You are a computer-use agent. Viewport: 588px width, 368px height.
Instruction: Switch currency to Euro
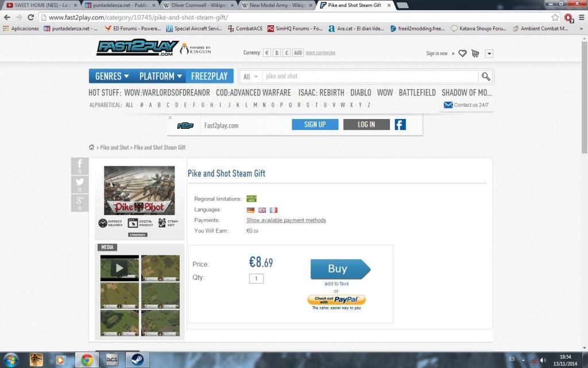click(267, 53)
